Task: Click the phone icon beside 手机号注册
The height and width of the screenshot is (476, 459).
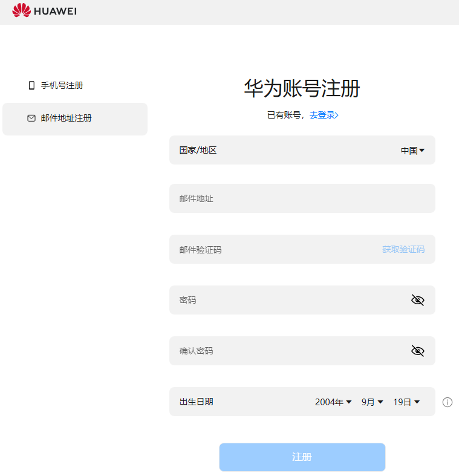Action: coord(31,85)
